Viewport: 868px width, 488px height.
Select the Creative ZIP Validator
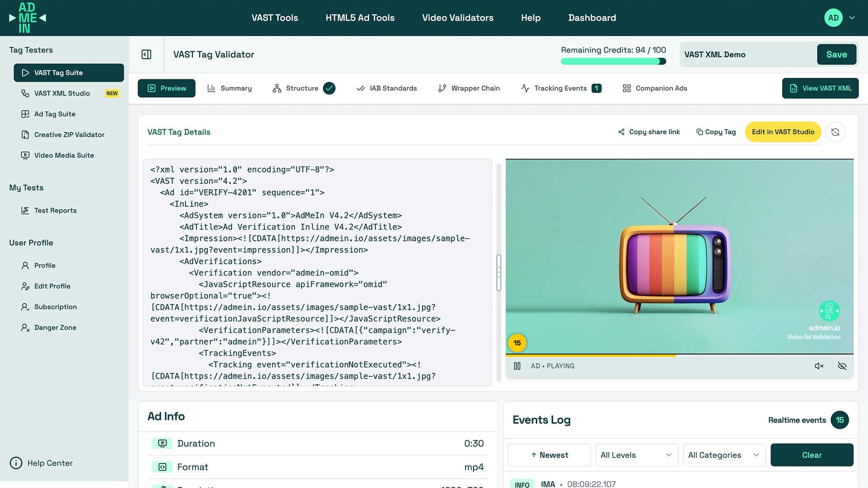(x=69, y=134)
